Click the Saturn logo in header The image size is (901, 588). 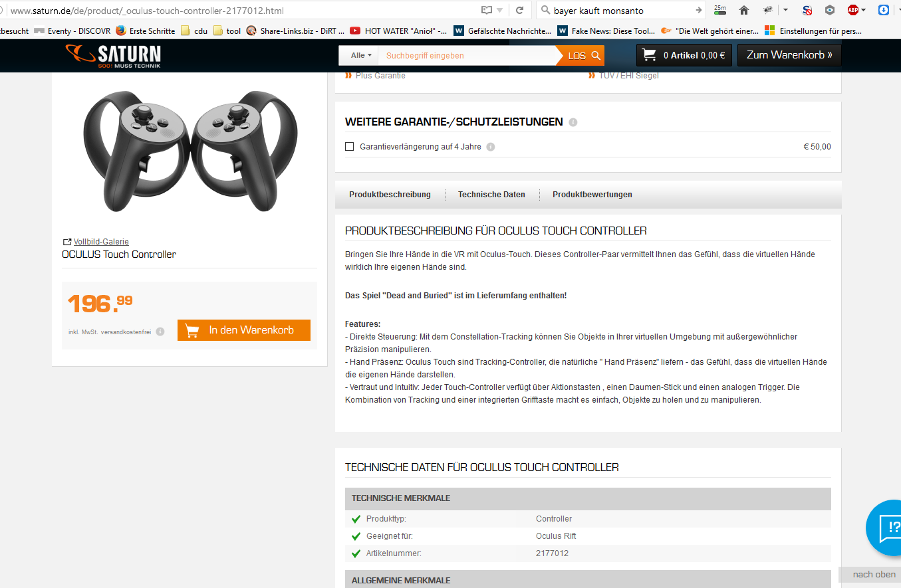[113, 56]
